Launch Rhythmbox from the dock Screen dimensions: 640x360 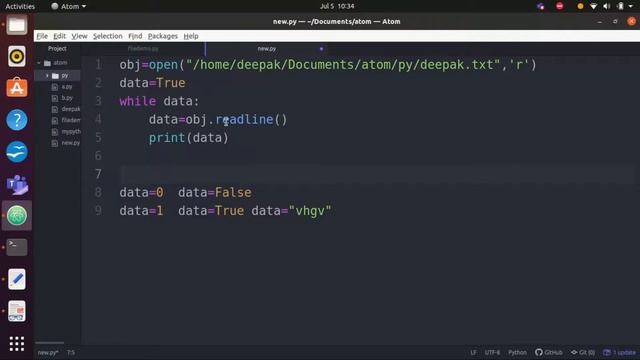[x=17, y=56]
